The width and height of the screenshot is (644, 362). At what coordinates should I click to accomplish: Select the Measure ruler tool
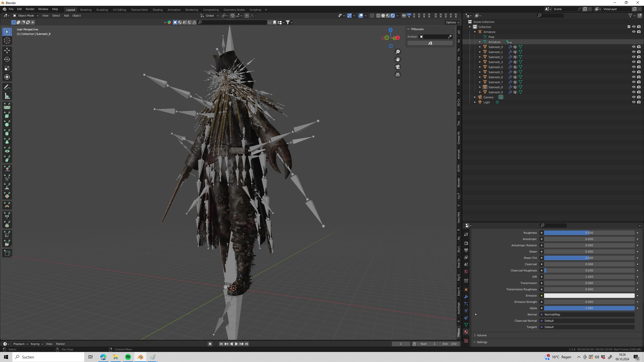[7, 96]
